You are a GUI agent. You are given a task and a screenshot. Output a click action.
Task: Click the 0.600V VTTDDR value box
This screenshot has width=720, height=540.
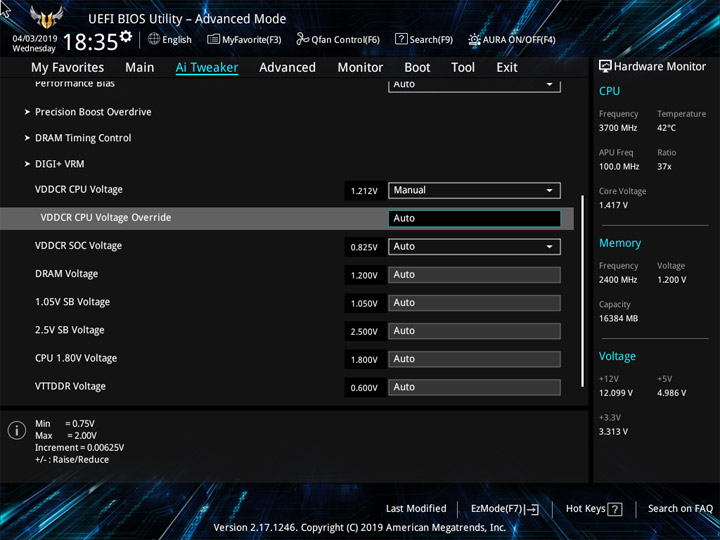(x=365, y=388)
